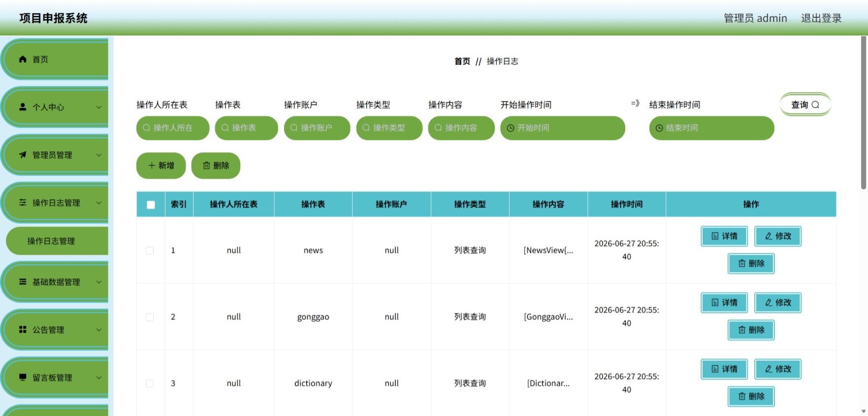This screenshot has height=416, width=868.
Task: Expand the 个人中心 chevron
Action: coord(98,107)
